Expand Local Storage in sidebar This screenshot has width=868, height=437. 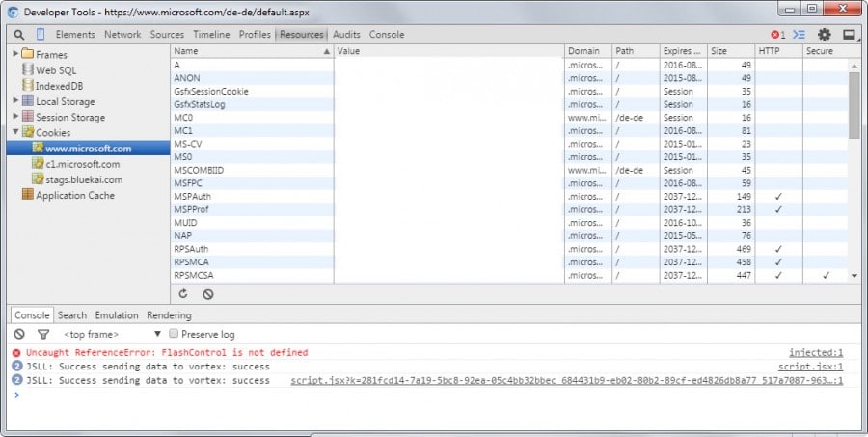[15, 101]
